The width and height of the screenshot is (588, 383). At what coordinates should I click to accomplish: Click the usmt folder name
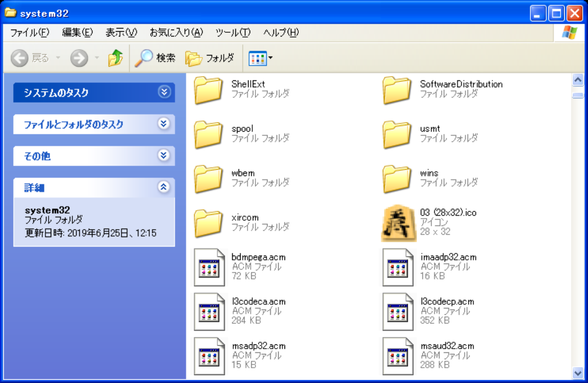click(430, 129)
